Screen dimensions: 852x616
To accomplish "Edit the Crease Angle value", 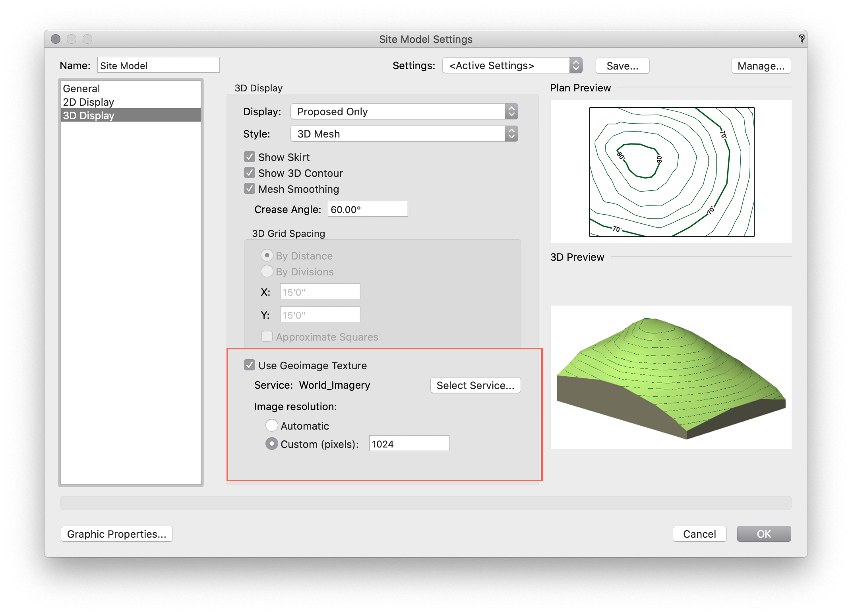I will (x=367, y=209).
